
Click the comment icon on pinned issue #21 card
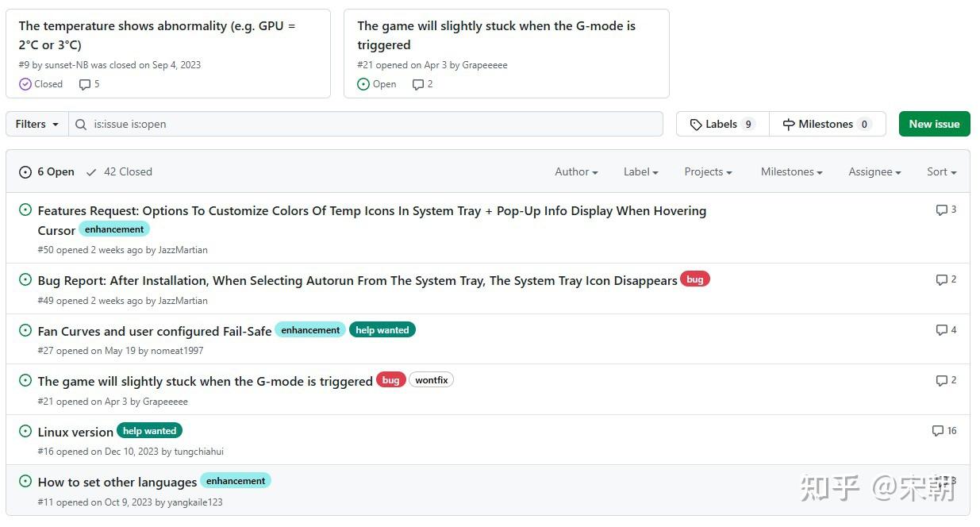(x=418, y=84)
